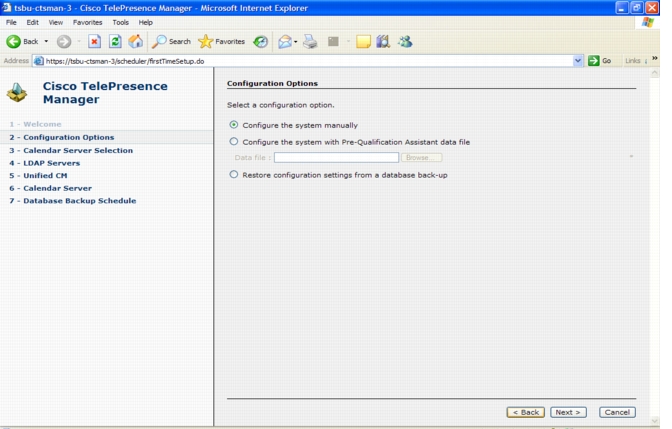Click the grayed Edit toolbar icon
Image resolution: width=672 pixels, height=429 pixels.
point(333,42)
